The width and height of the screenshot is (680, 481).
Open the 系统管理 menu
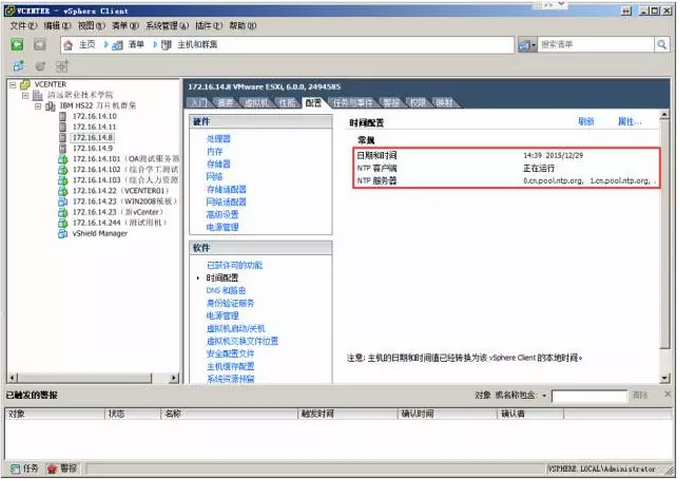point(167,26)
